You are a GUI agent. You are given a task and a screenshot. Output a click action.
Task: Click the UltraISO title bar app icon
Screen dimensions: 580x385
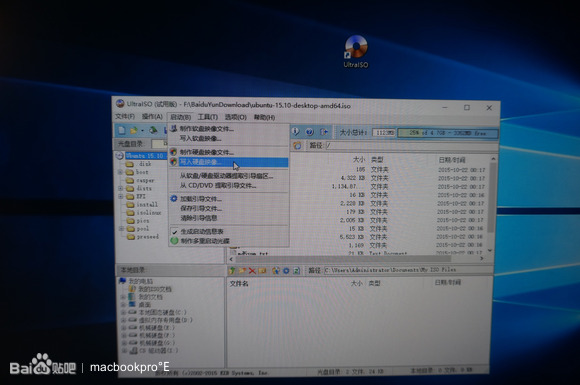[120, 104]
